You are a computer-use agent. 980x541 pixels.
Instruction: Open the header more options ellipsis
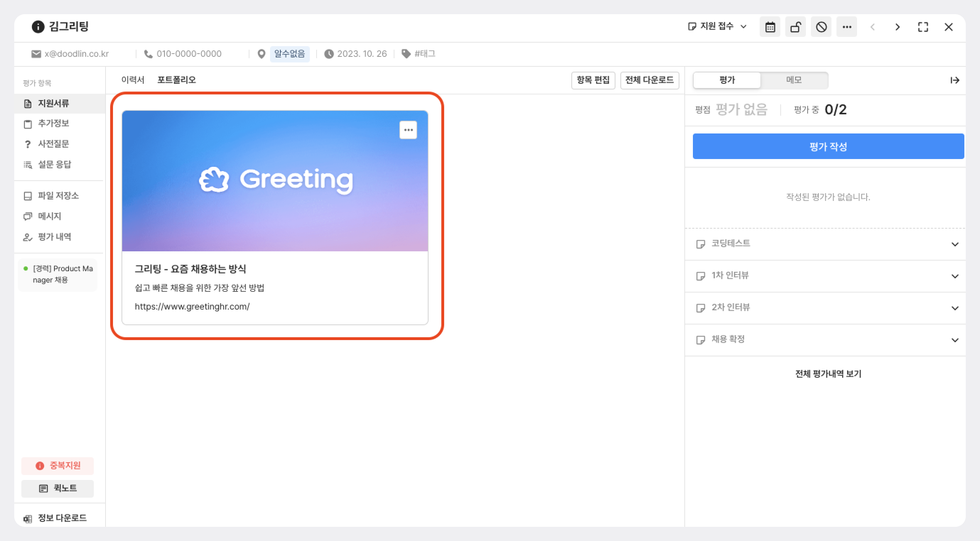point(846,27)
